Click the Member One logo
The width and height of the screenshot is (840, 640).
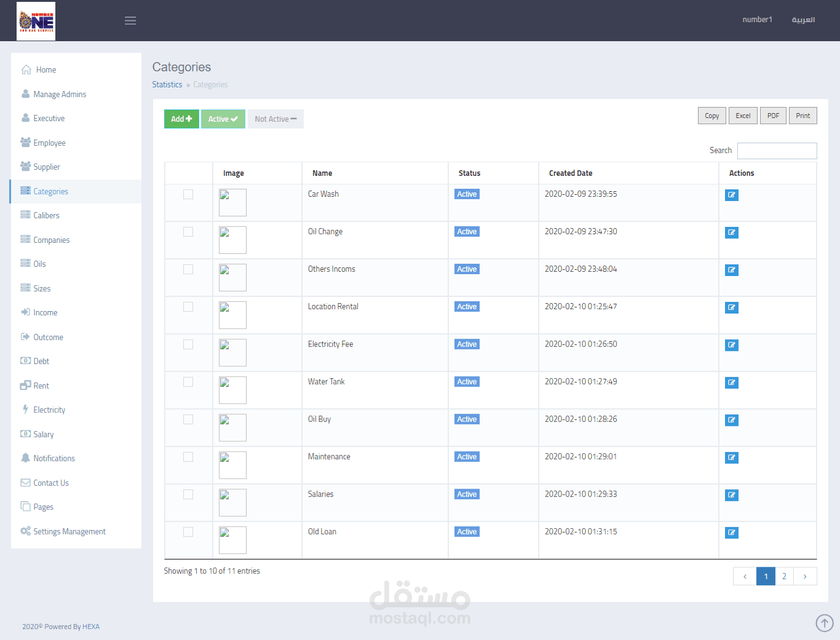point(36,21)
